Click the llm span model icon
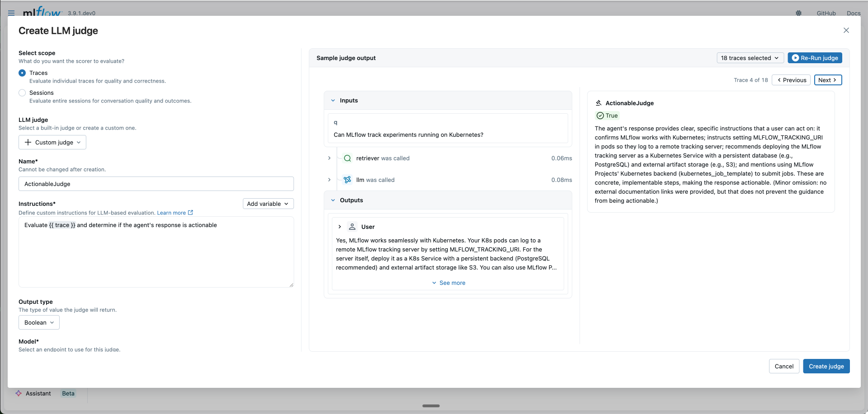868x414 pixels. pyautogui.click(x=347, y=180)
